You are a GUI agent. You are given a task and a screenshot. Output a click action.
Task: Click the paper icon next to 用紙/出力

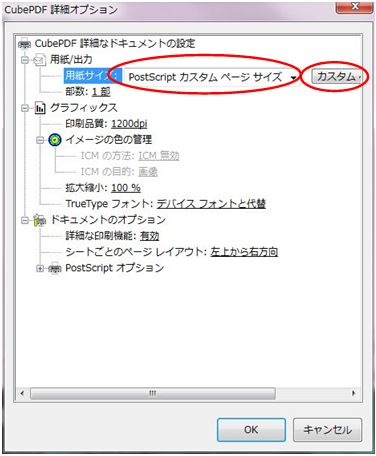point(40,60)
